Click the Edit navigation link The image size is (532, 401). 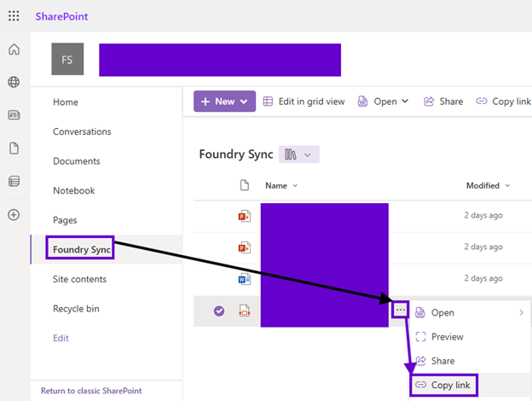(61, 338)
